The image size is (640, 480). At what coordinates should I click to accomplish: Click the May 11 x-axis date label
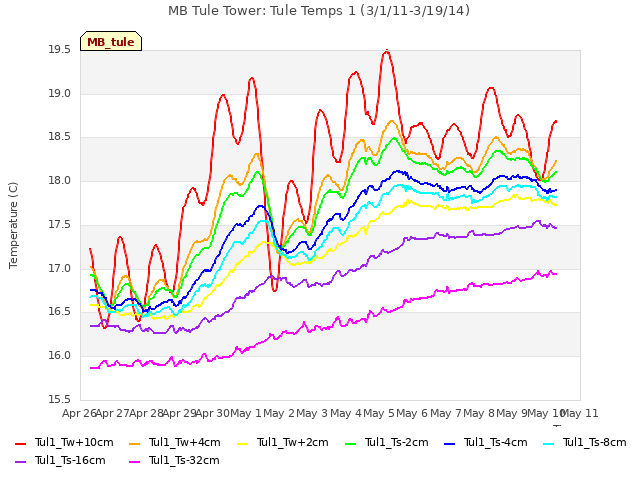point(580,413)
